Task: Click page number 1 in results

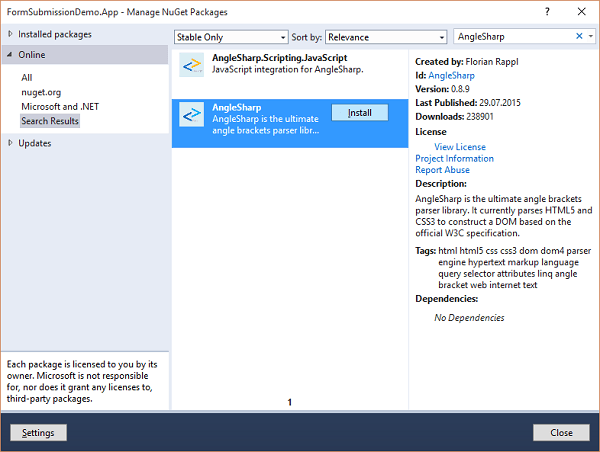Action: [290, 402]
